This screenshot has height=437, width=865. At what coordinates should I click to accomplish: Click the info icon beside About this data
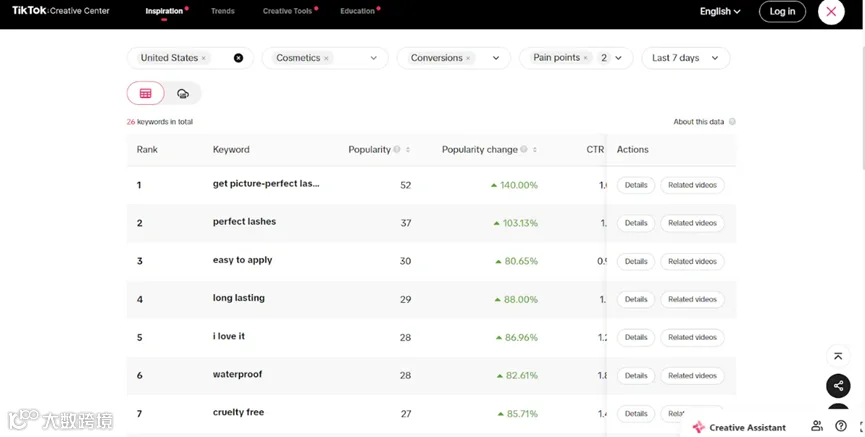[x=732, y=122]
